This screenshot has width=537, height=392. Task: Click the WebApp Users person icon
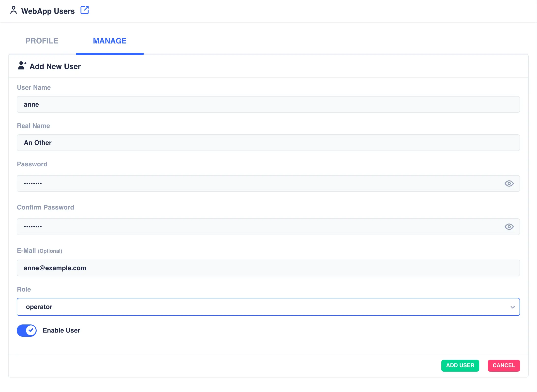(x=14, y=11)
